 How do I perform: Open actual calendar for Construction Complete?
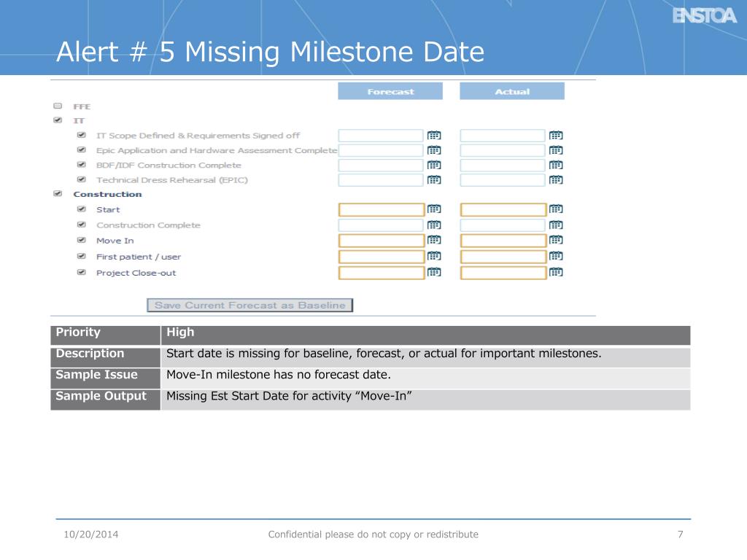pos(556,225)
